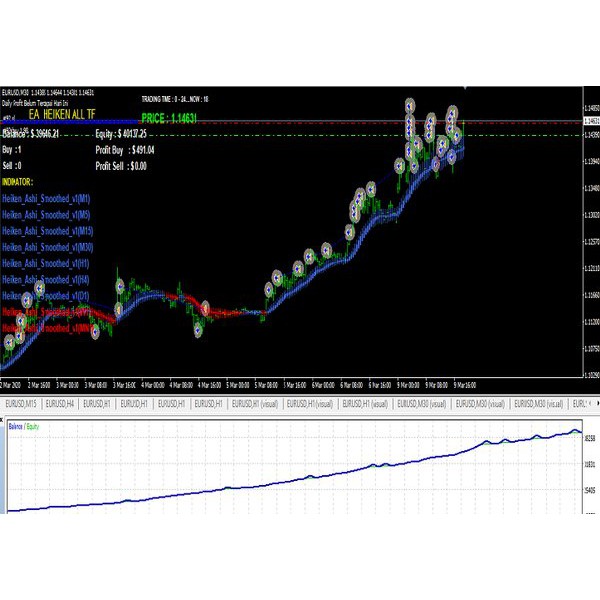
Task: Click the Equity value readout on chart
Action: coord(121,133)
